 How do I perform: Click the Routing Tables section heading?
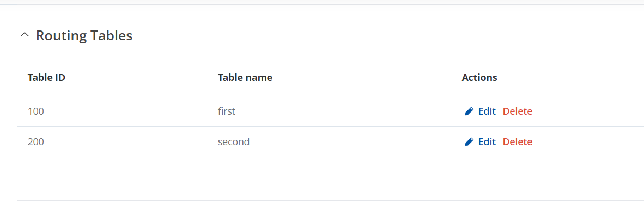84,36
